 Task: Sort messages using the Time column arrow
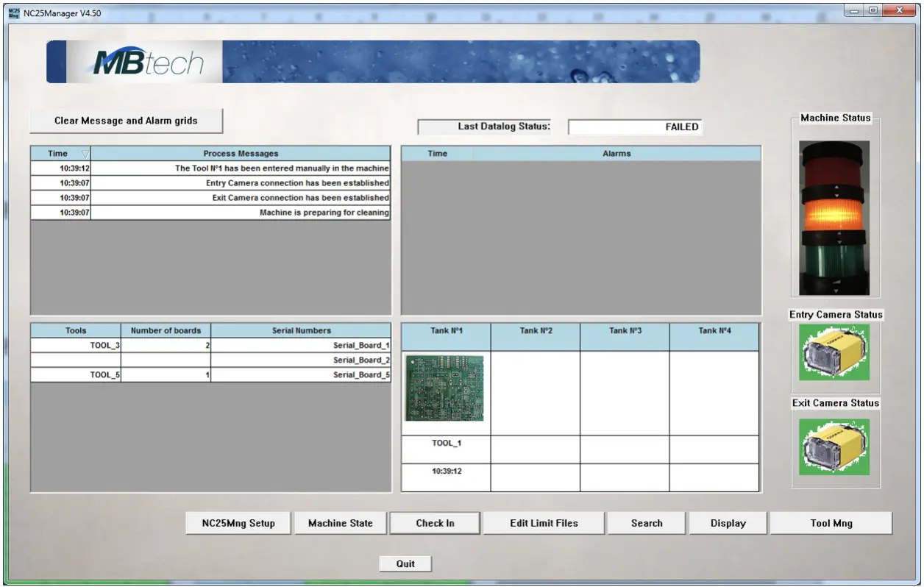(85, 154)
